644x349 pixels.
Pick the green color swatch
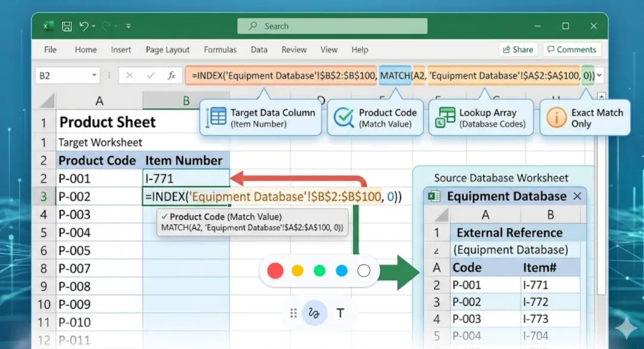pyautogui.click(x=320, y=271)
